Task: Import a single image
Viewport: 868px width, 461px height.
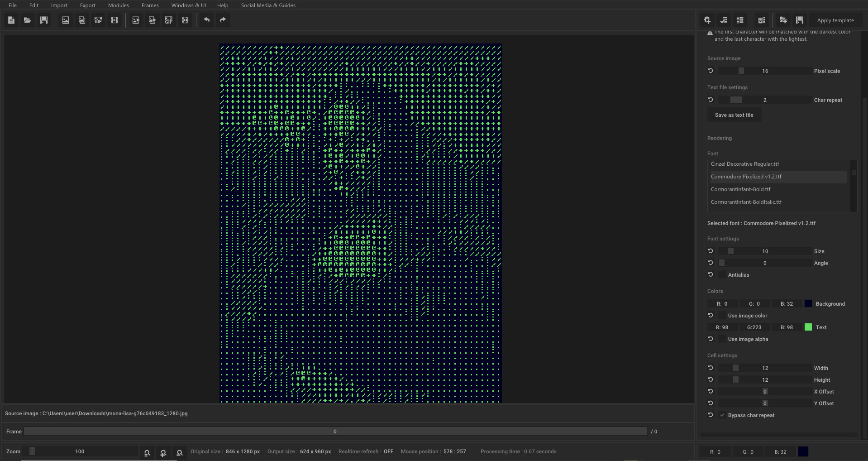Action: (x=65, y=20)
